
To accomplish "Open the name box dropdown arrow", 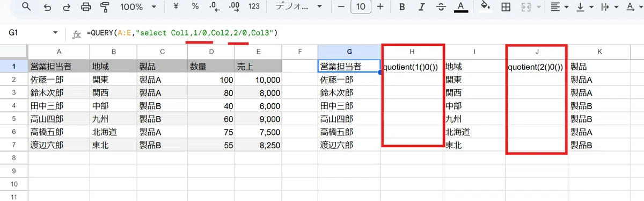I will (x=55, y=33).
